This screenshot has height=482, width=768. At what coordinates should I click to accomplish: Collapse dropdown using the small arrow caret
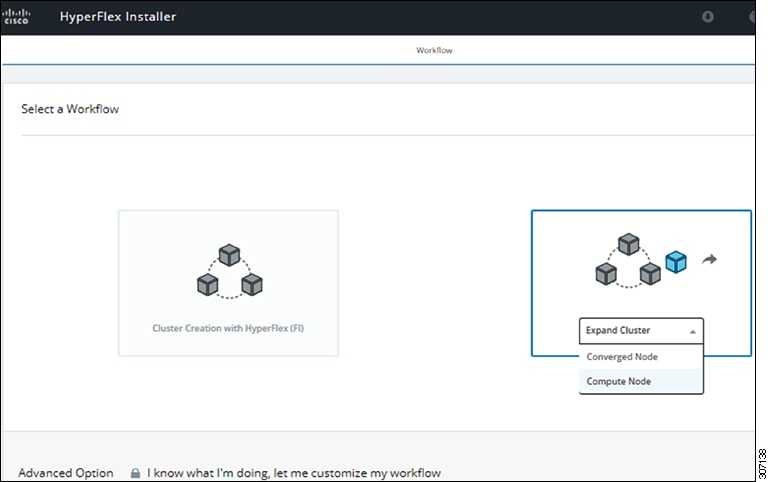(x=693, y=332)
